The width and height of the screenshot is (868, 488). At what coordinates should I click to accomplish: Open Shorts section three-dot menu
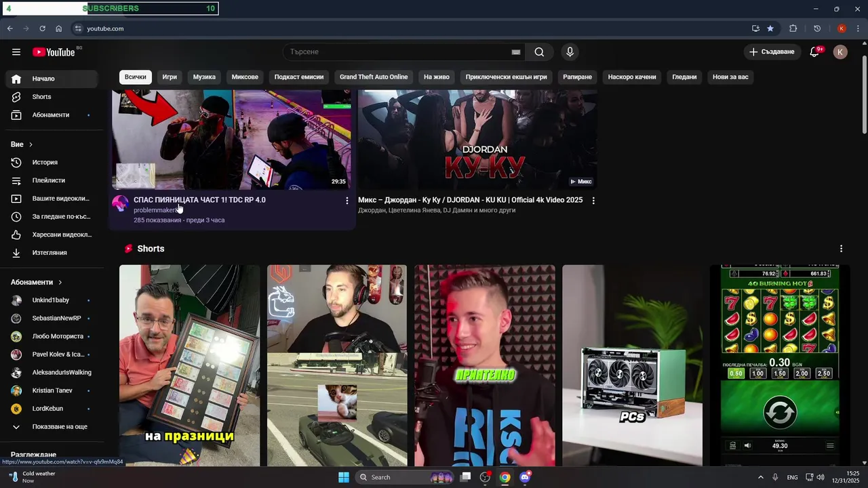[841, 249]
